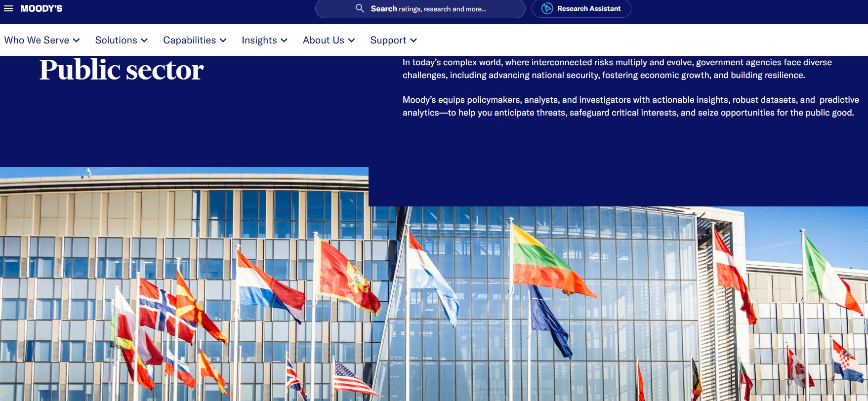
Task: Click the Public sector page heading
Action: click(121, 70)
